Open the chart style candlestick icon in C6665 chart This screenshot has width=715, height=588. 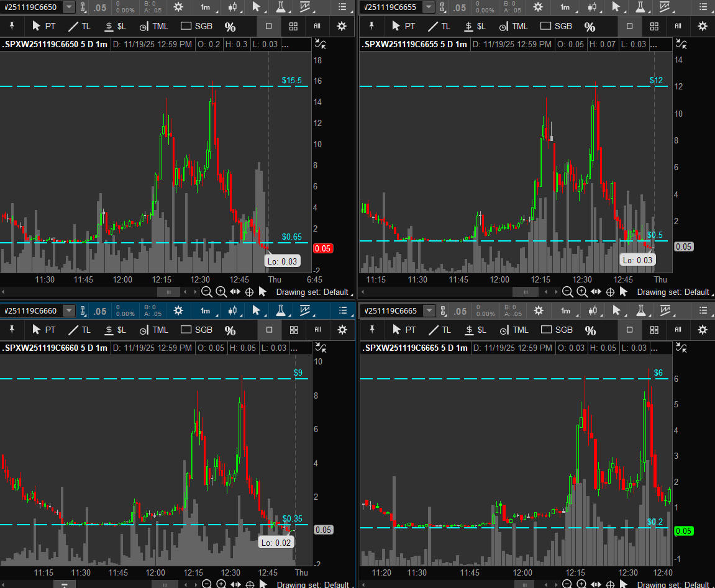(x=593, y=310)
